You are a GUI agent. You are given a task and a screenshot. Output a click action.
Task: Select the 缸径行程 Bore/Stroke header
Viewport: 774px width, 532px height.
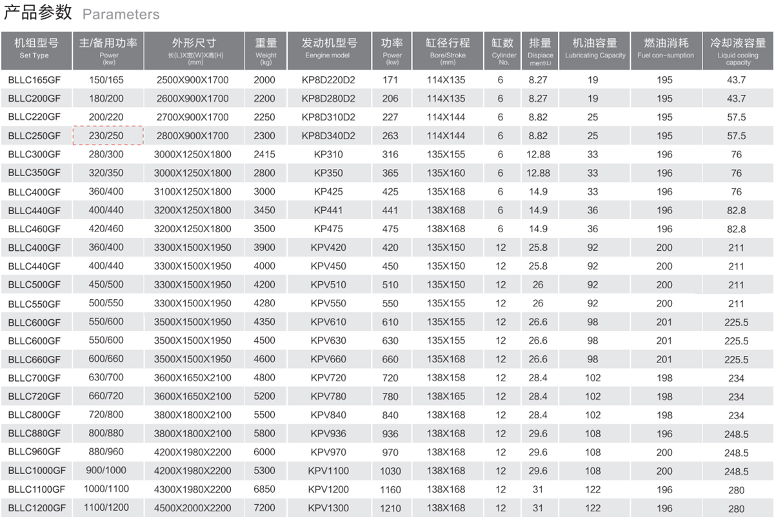pyautogui.click(x=447, y=49)
